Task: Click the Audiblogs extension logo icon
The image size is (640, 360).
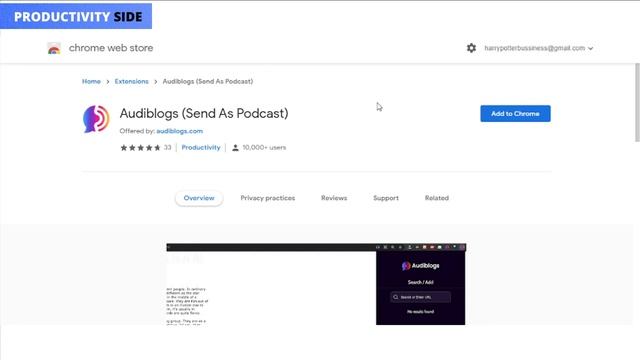Action: point(96,119)
